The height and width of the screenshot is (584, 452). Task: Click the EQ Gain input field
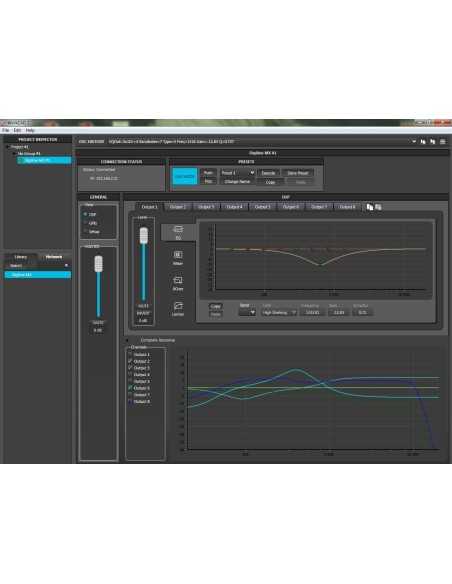click(x=339, y=312)
